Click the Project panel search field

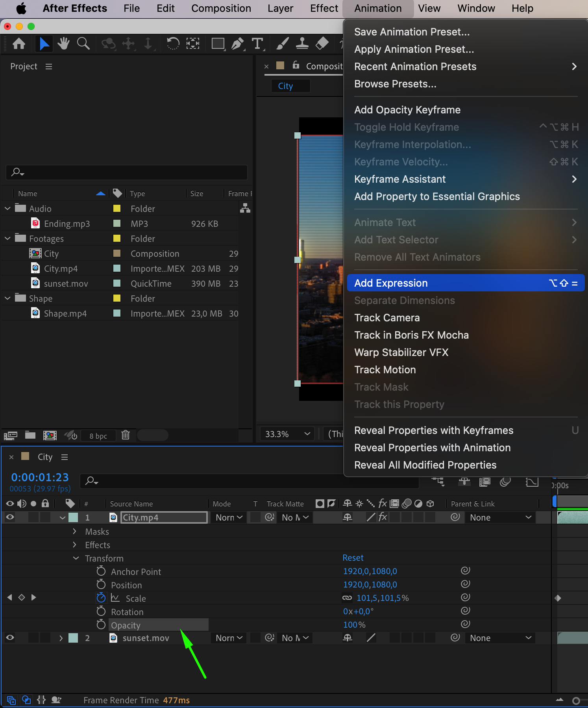127,172
